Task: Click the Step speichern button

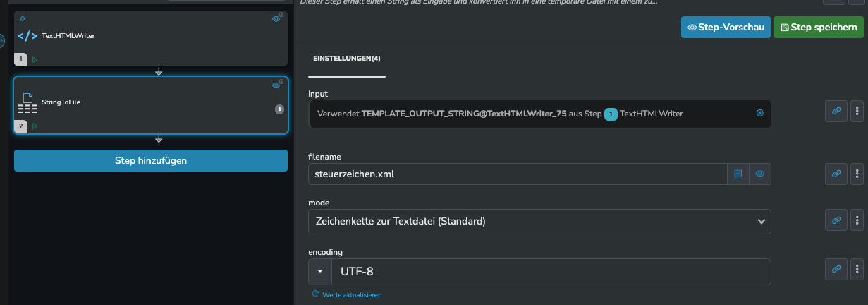Action: tap(819, 28)
